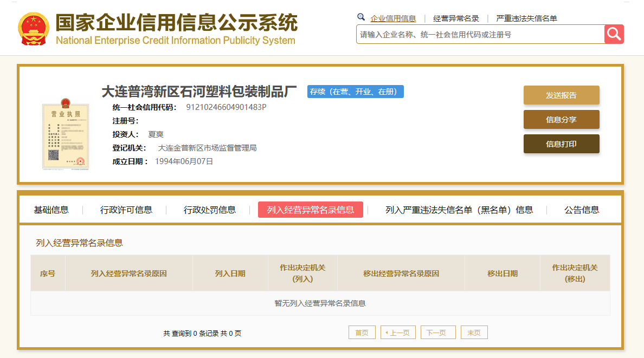Click the credit code 91210246604901483P

tap(226, 107)
